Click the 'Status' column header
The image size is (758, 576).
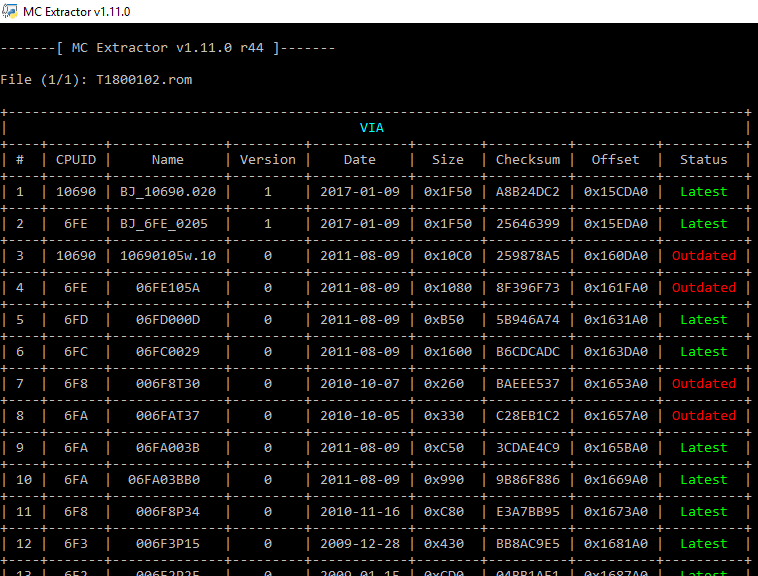tap(703, 159)
